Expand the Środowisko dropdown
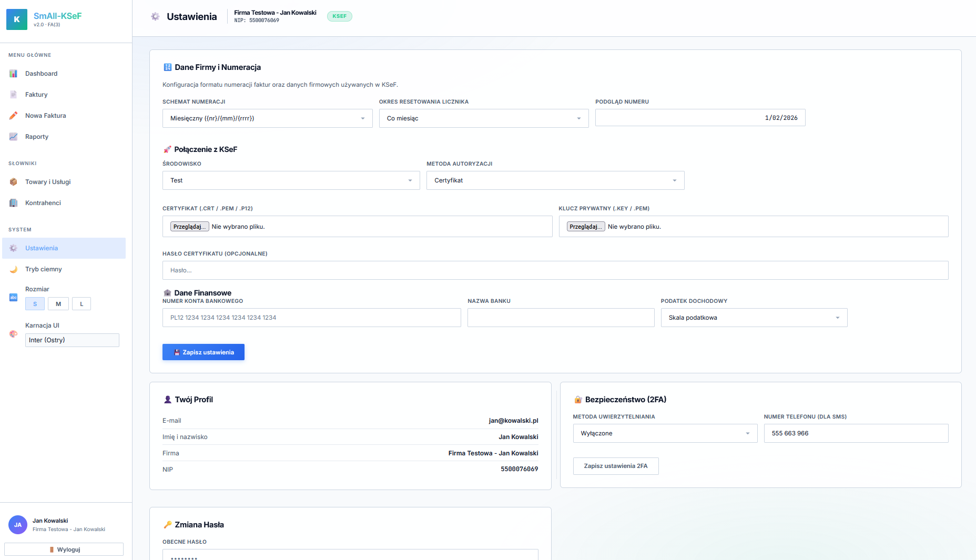This screenshot has height=560, width=976. coord(291,180)
